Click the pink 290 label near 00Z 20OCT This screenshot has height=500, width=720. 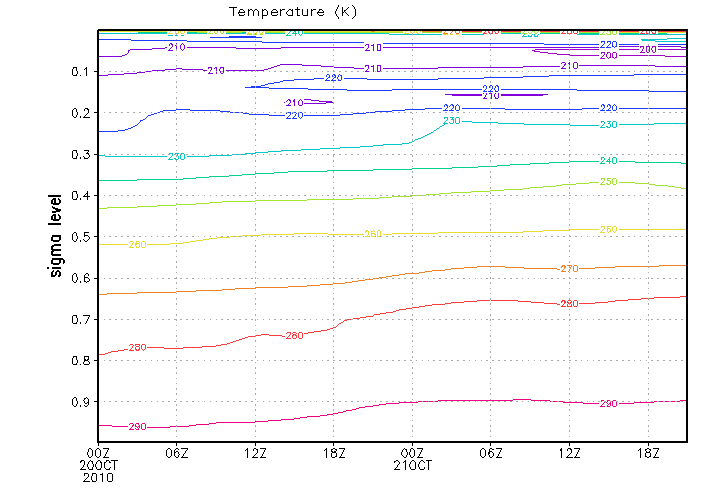[x=137, y=427]
